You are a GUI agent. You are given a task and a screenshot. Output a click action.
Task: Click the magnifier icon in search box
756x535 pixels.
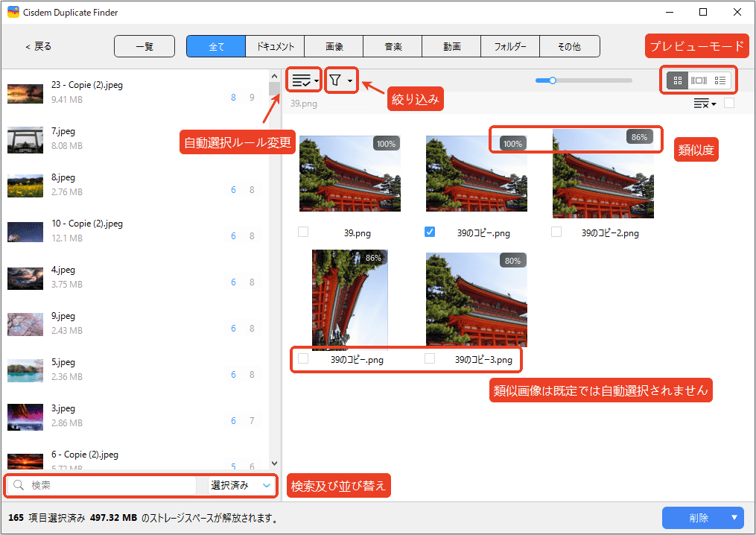(19, 486)
